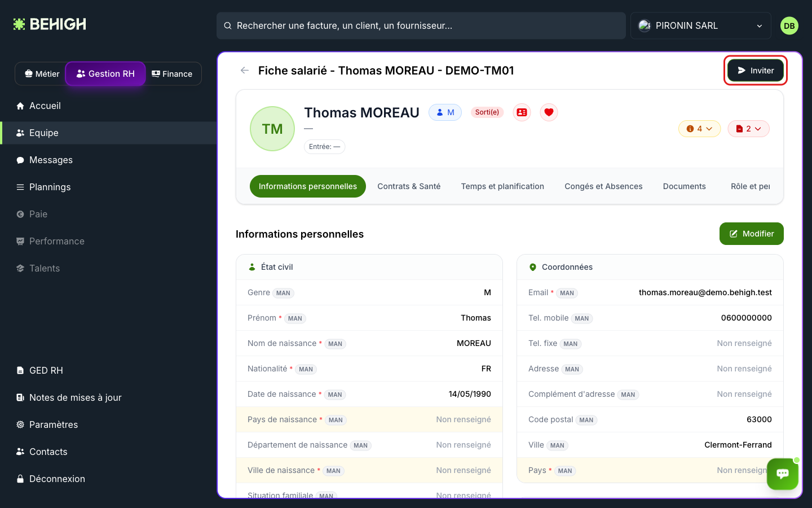Open Equipe in the sidebar
812x508 pixels.
click(x=108, y=133)
